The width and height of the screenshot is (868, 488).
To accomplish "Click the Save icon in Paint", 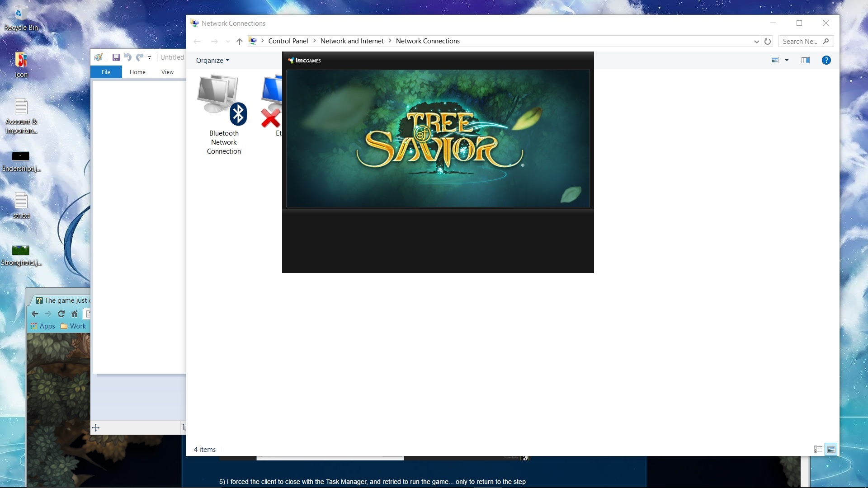I will [116, 57].
